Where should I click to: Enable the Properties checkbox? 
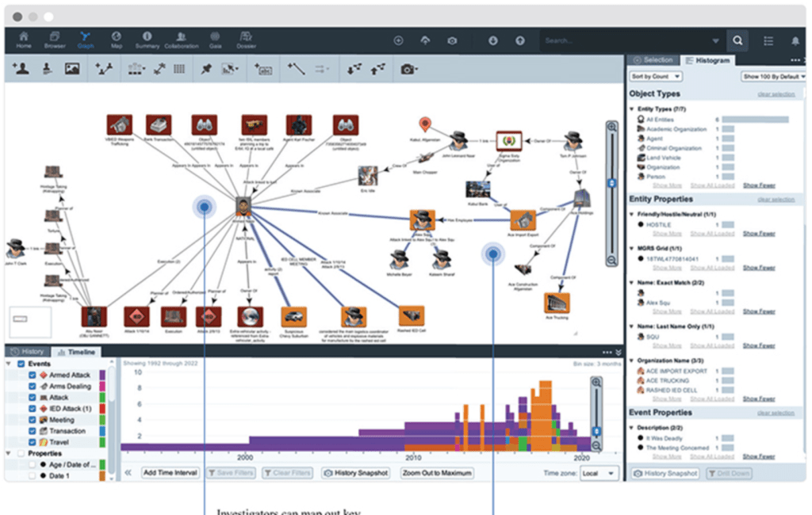point(21,453)
